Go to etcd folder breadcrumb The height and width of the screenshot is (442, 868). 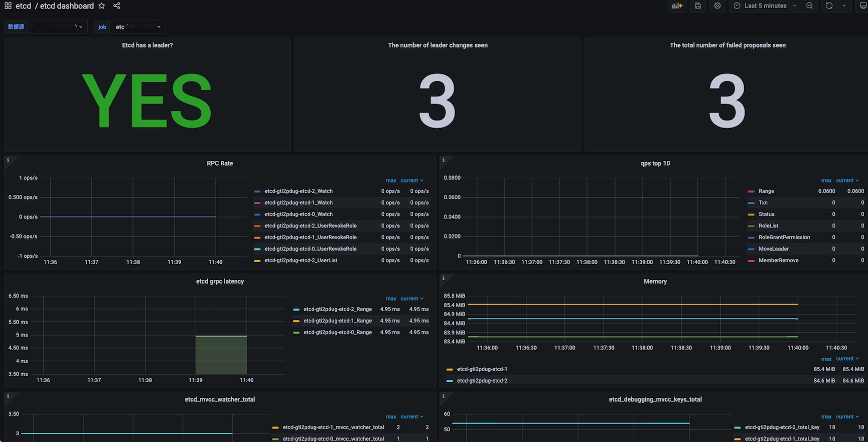tap(23, 6)
